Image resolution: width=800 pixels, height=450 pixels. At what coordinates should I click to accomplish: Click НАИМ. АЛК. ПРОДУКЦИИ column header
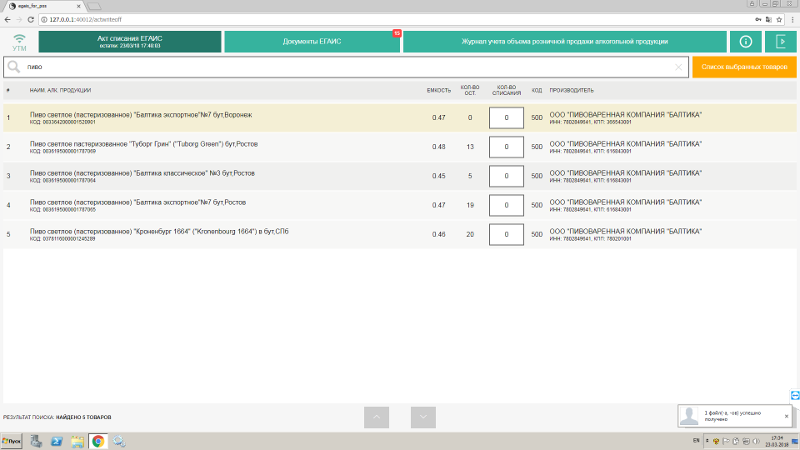(x=60, y=90)
